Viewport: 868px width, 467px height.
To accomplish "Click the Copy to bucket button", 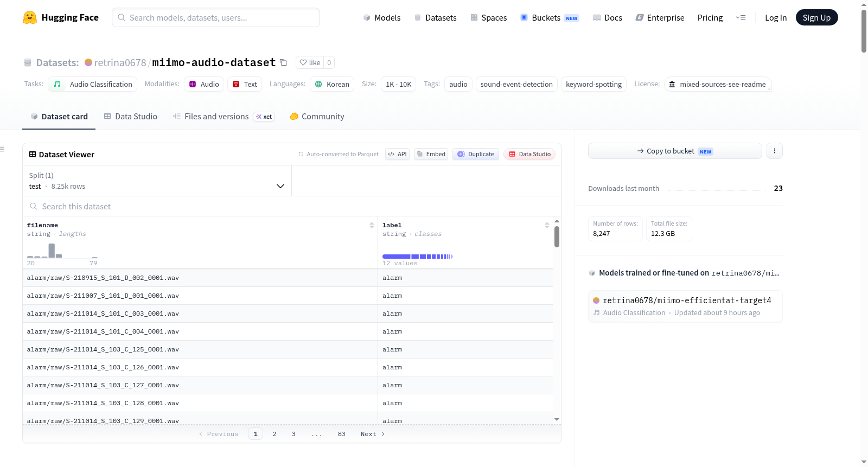I will coord(675,151).
